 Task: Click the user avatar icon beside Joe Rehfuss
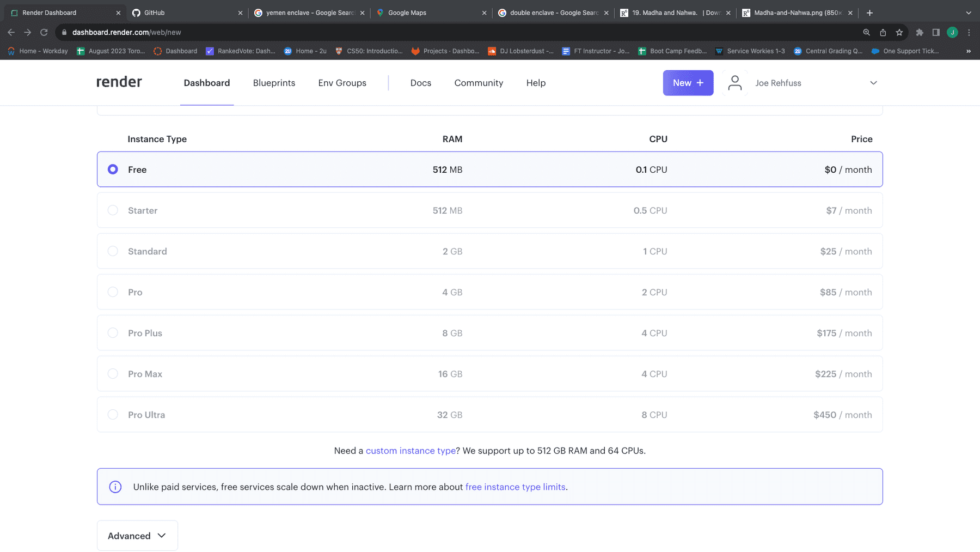click(734, 83)
